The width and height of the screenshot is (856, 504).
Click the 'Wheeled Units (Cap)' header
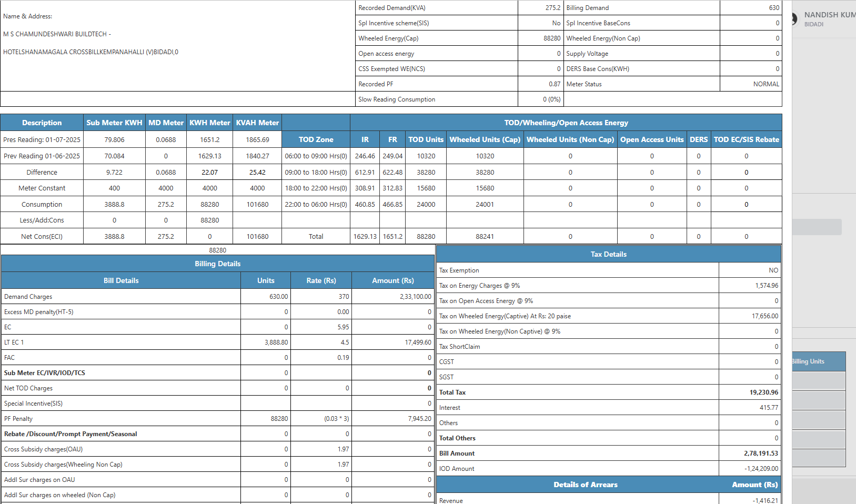pos(485,139)
